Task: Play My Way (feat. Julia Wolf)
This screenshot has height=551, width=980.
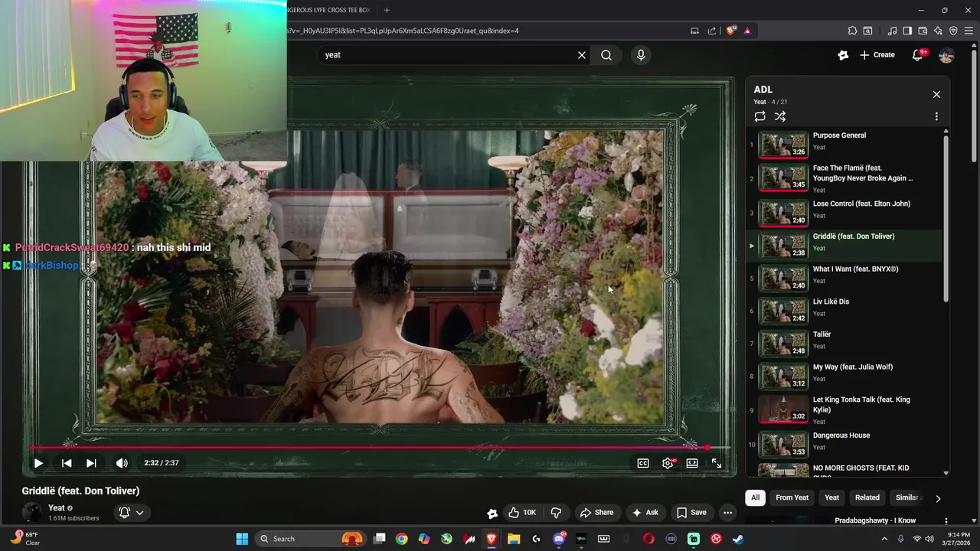Action: (x=844, y=376)
